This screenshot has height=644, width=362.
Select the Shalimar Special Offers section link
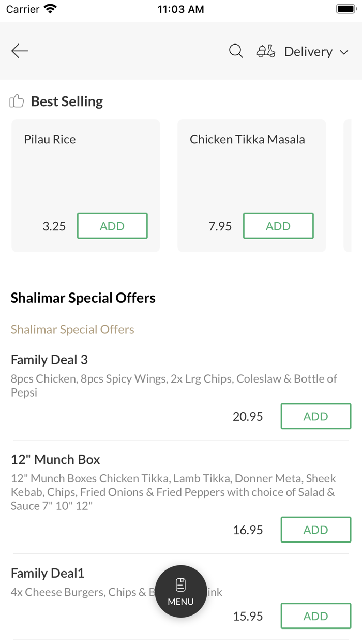pos(72,329)
